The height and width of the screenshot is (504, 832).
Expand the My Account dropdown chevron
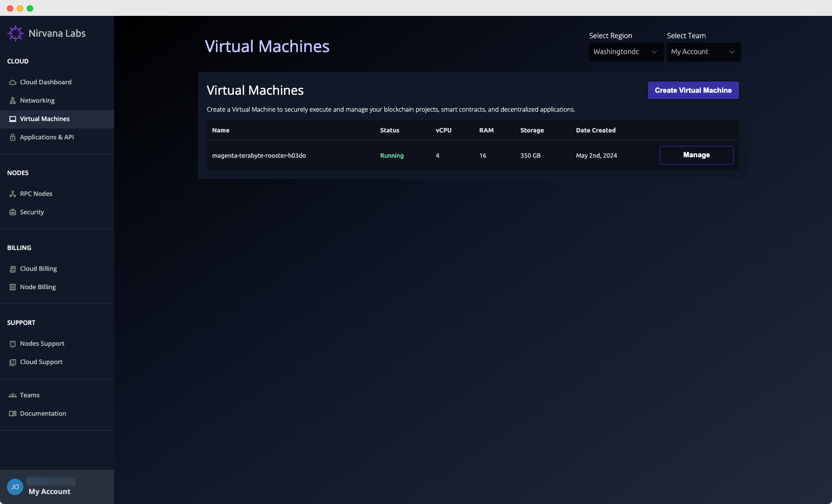click(731, 52)
